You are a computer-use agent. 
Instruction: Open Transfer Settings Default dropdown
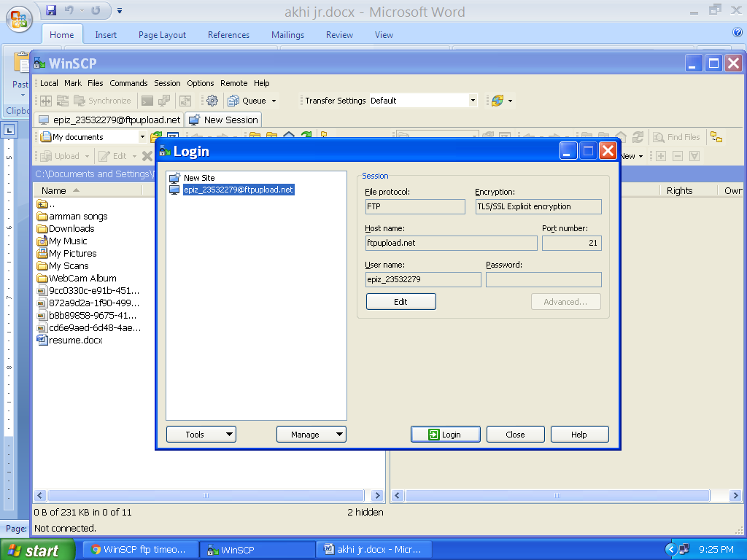pos(473,101)
